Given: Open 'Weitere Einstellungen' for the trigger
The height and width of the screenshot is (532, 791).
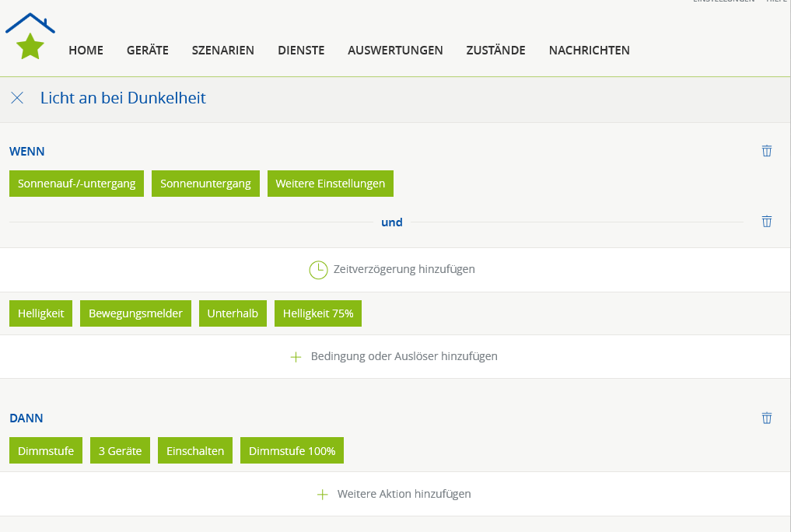Looking at the screenshot, I should [330, 184].
